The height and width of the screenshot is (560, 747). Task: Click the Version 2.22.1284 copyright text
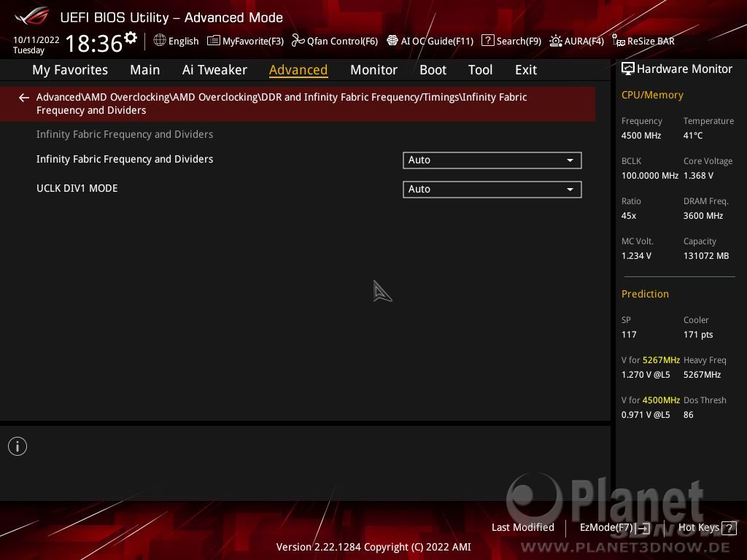pyautogui.click(x=373, y=547)
